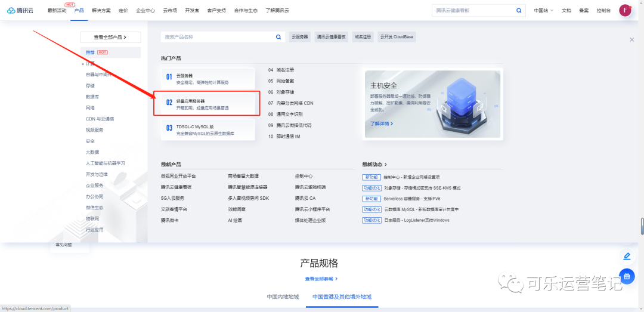Select 视频服务 in the category sidebar
This screenshot has height=312, width=644.
[x=94, y=130]
